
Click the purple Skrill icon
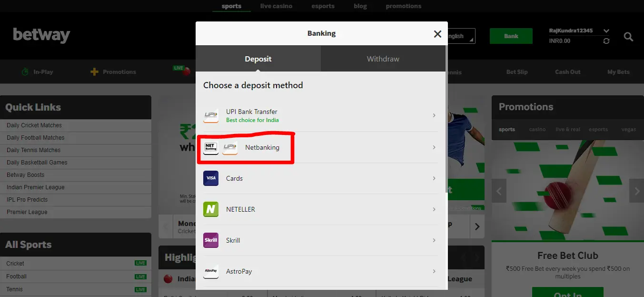(211, 240)
